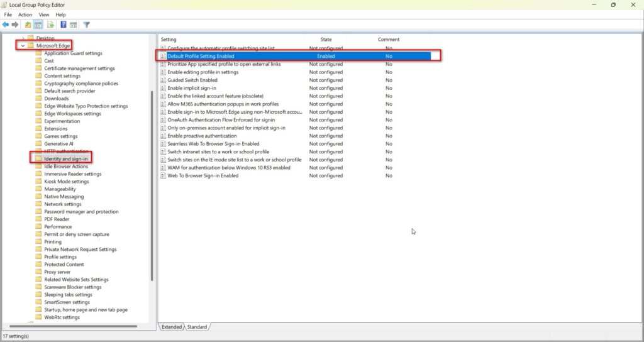Click the Filter funnel toolbar icon

point(87,25)
